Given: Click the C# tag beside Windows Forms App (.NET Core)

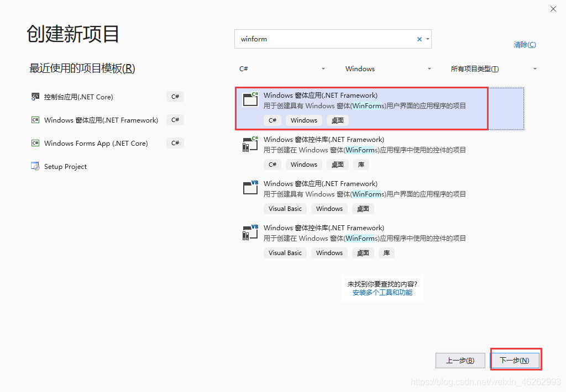Looking at the screenshot, I should pyautogui.click(x=175, y=143).
